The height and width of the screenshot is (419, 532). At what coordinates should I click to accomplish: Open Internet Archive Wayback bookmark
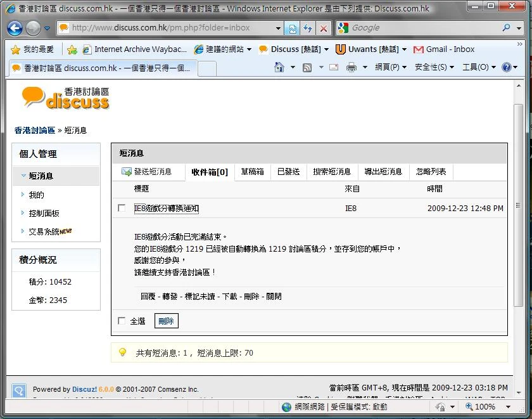click(135, 49)
